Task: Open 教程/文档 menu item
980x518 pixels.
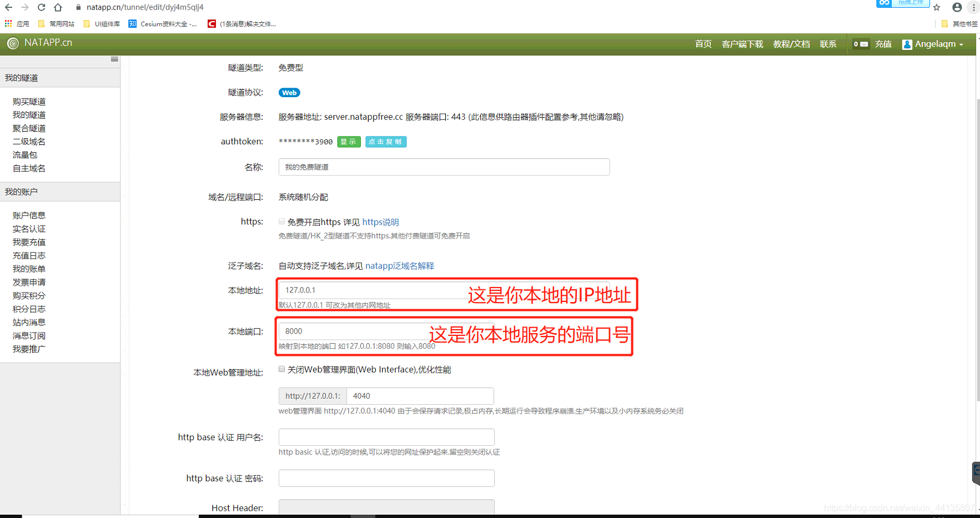Action: tap(791, 44)
